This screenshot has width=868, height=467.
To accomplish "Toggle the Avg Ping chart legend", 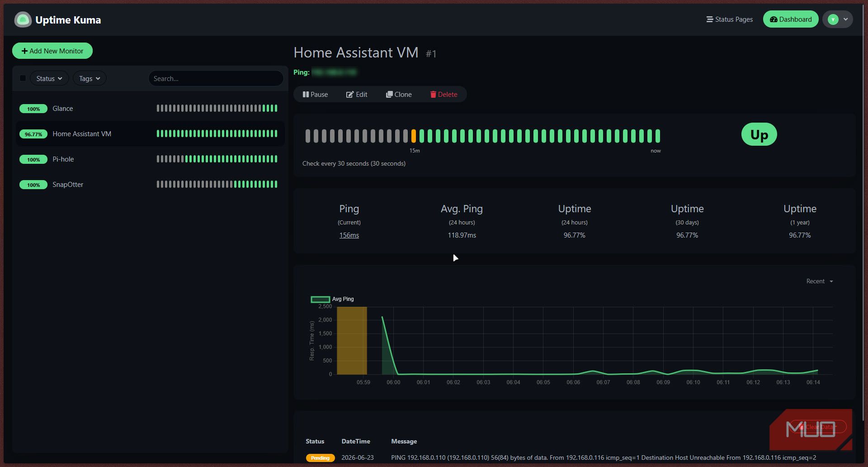I will [x=332, y=299].
